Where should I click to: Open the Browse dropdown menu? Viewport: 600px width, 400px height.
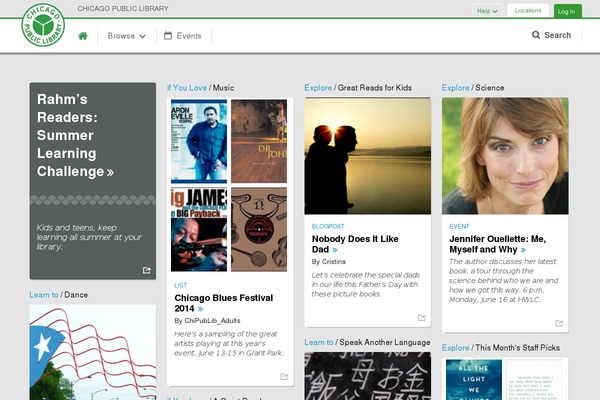tap(126, 36)
